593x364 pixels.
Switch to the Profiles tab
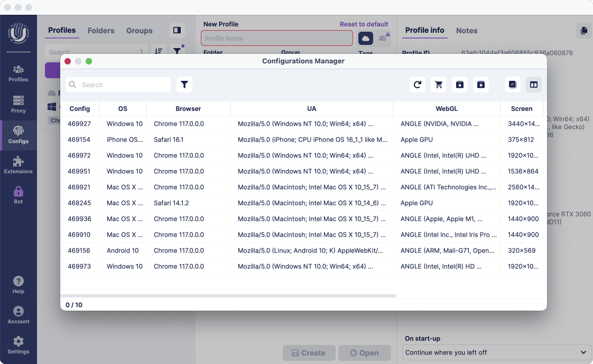coord(62,30)
